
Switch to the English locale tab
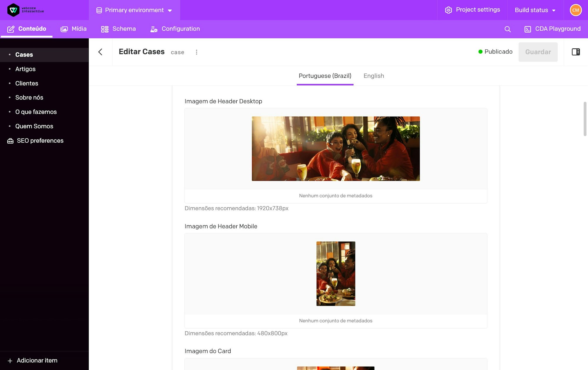click(374, 76)
